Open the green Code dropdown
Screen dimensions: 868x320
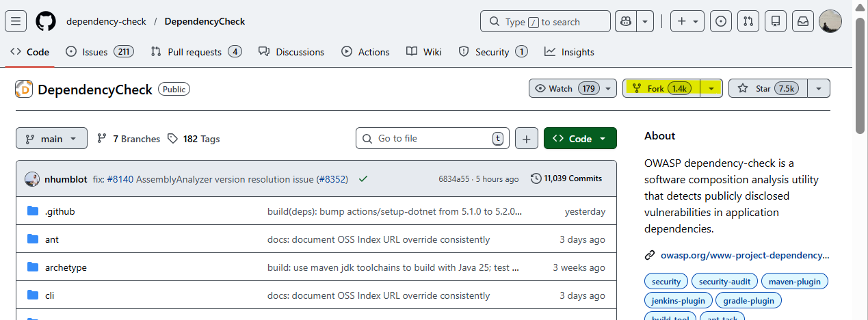579,138
